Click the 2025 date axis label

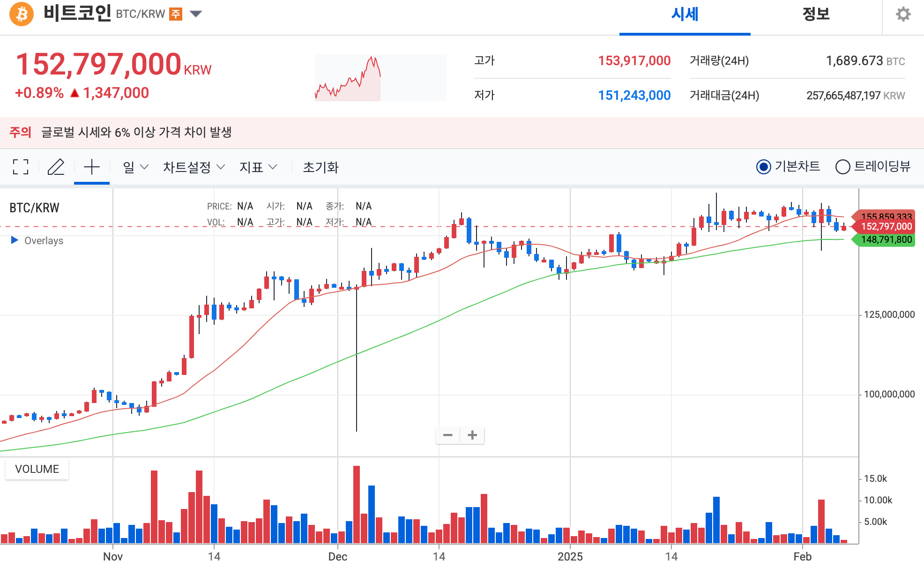(570, 557)
